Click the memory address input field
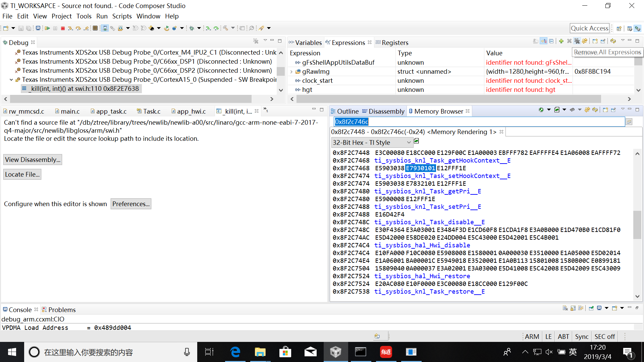 479,122
